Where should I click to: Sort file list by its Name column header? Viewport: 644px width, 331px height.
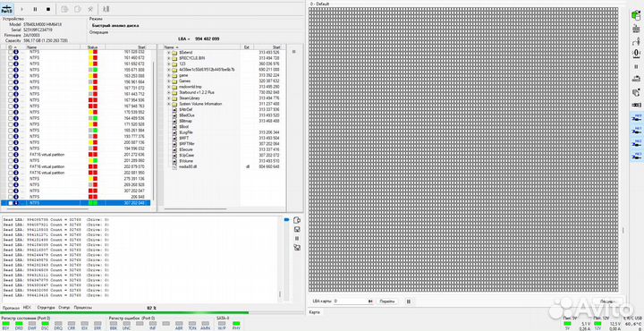201,47
